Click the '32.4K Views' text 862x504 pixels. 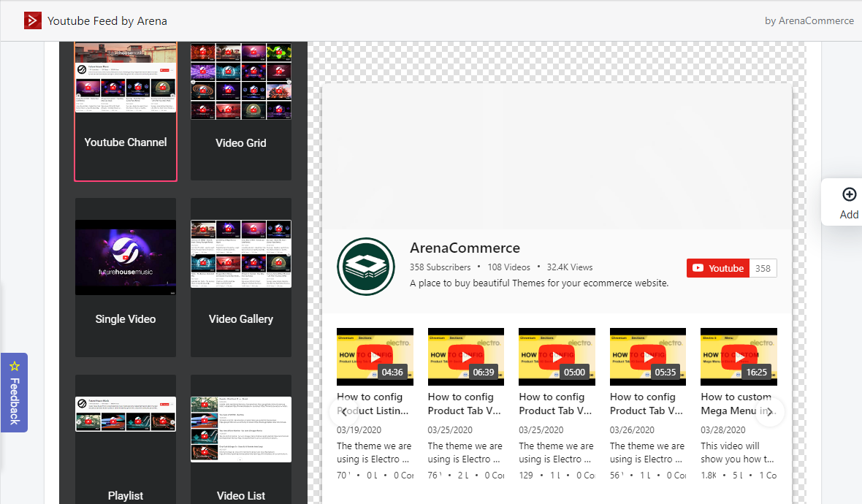click(570, 267)
